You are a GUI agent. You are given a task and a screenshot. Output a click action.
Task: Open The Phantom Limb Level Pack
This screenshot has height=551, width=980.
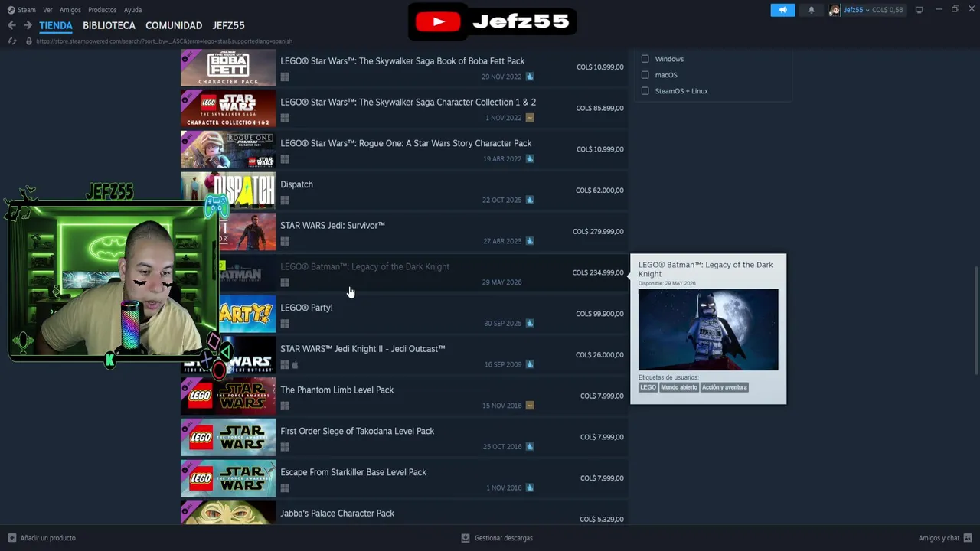click(404, 396)
